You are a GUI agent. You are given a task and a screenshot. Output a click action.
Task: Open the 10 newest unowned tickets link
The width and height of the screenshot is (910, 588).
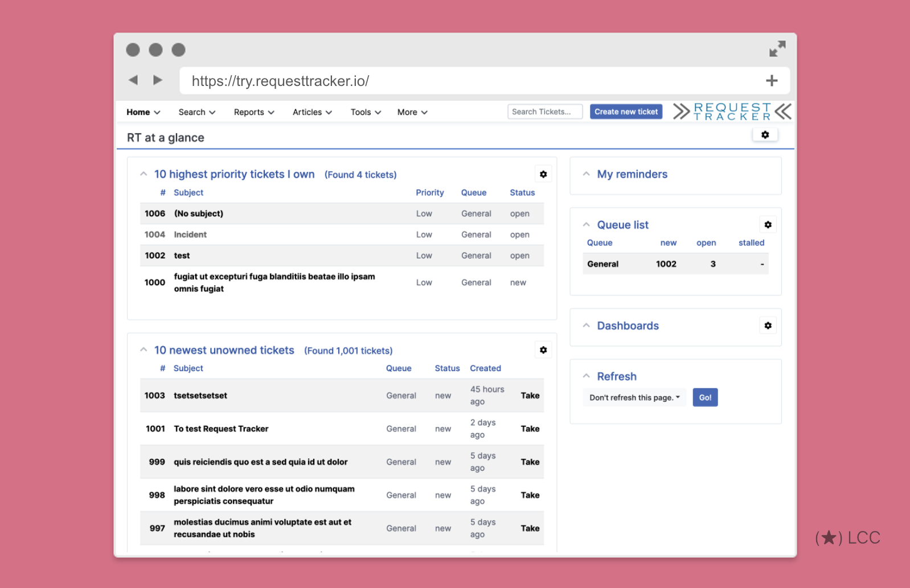coord(224,350)
